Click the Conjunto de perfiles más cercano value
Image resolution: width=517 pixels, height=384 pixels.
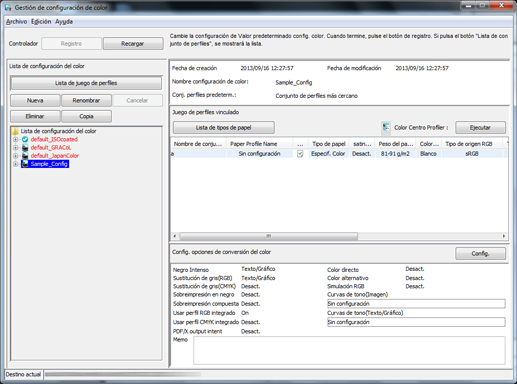[316, 96]
